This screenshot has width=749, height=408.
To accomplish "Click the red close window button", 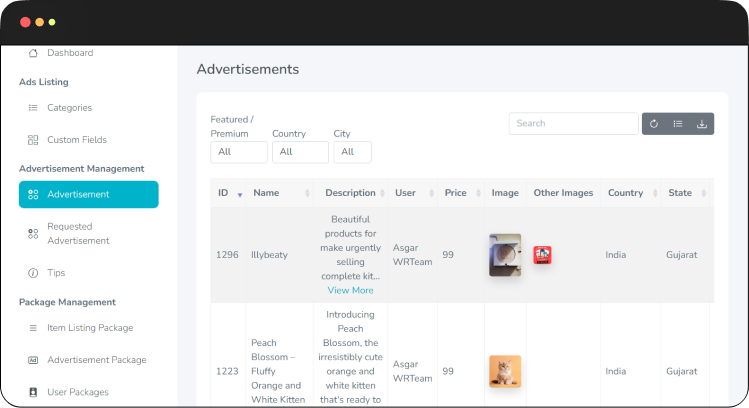I will point(25,22).
